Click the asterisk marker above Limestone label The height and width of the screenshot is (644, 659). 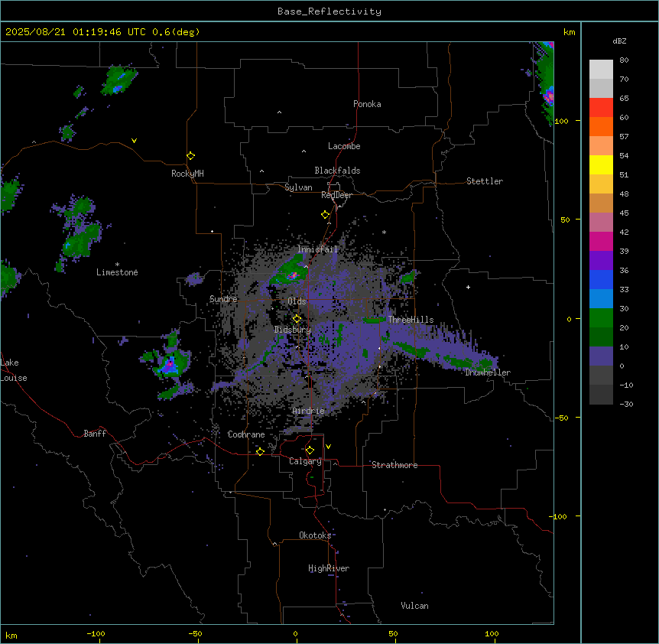(x=117, y=265)
